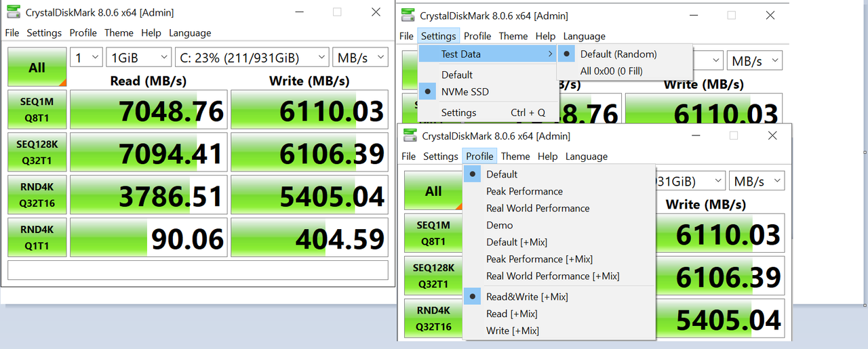Open Help menu in left window
The height and width of the screenshot is (349, 868).
[151, 33]
